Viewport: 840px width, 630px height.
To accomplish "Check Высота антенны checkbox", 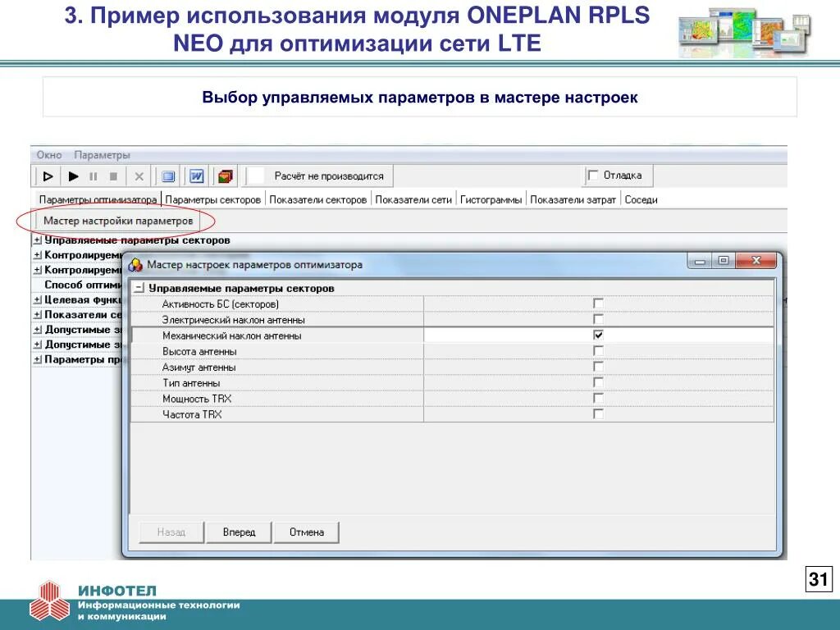I will (x=598, y=351).
